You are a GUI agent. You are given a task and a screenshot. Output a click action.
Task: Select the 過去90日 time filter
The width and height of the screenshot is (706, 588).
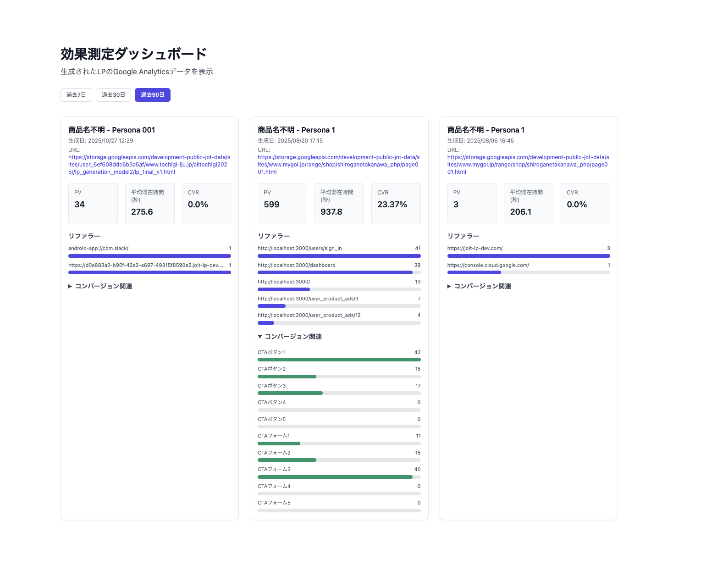(152, 94)
